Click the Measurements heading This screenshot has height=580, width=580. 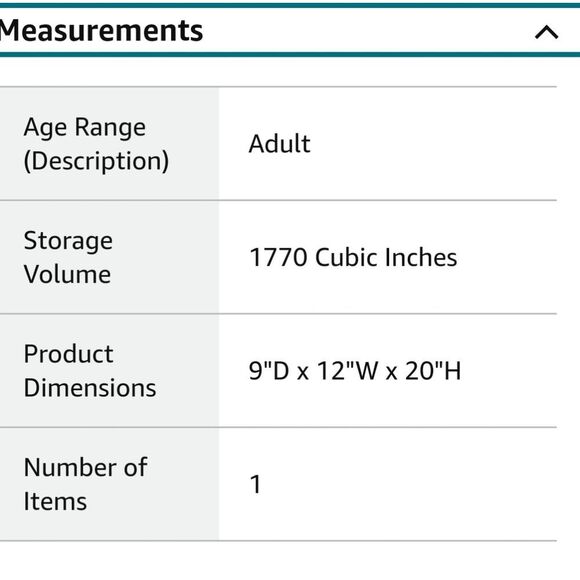[x=101, y=31]
